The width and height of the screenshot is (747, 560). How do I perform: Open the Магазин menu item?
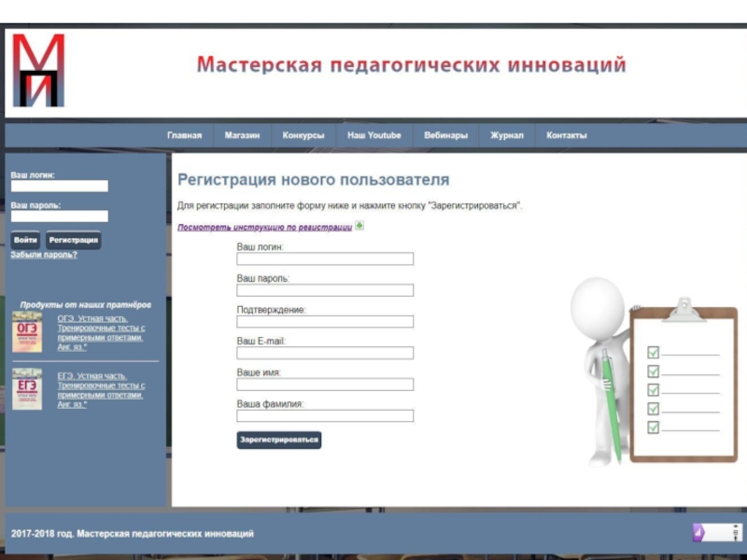click(242, 135)
